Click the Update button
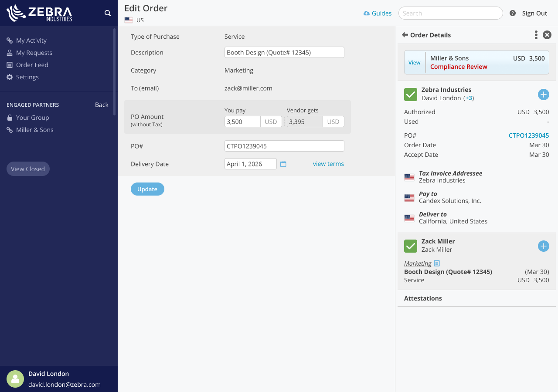The image size is (558, 392). coord(147,189)
